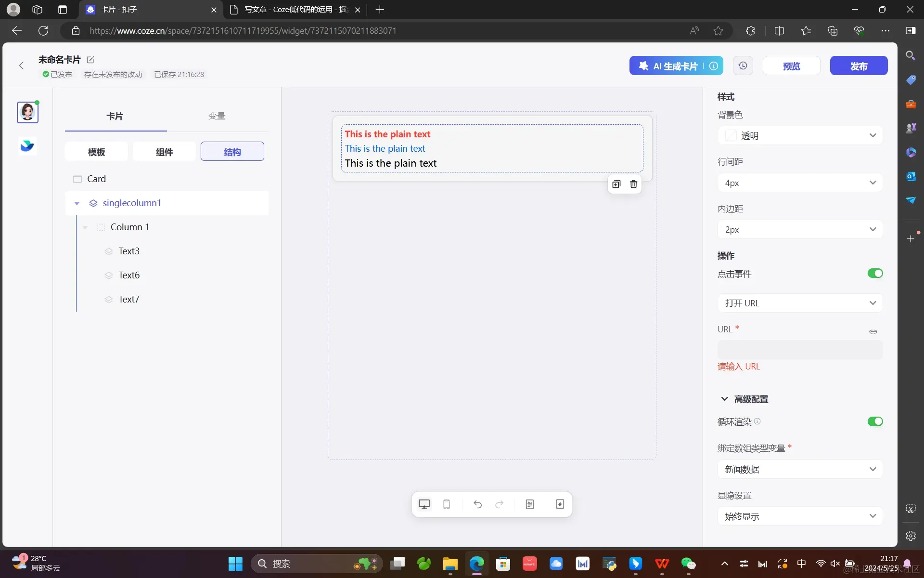Add this page to browser favorites
The width and height of the screenshot is (924, 578).
click(x=718, y=31)
